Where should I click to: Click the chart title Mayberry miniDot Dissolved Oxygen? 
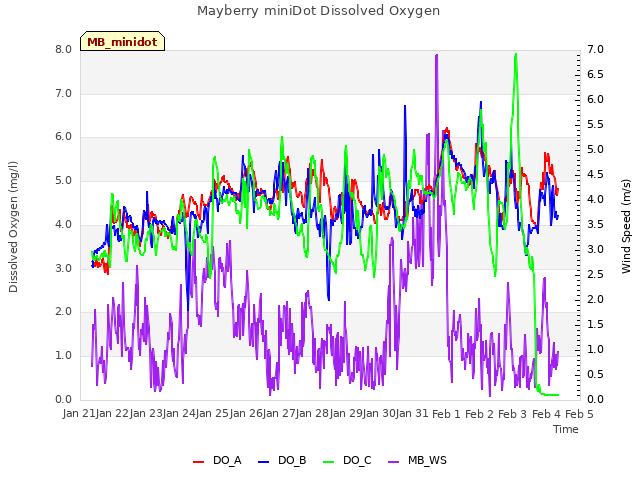pyautogui.click(x=318, y=11)
